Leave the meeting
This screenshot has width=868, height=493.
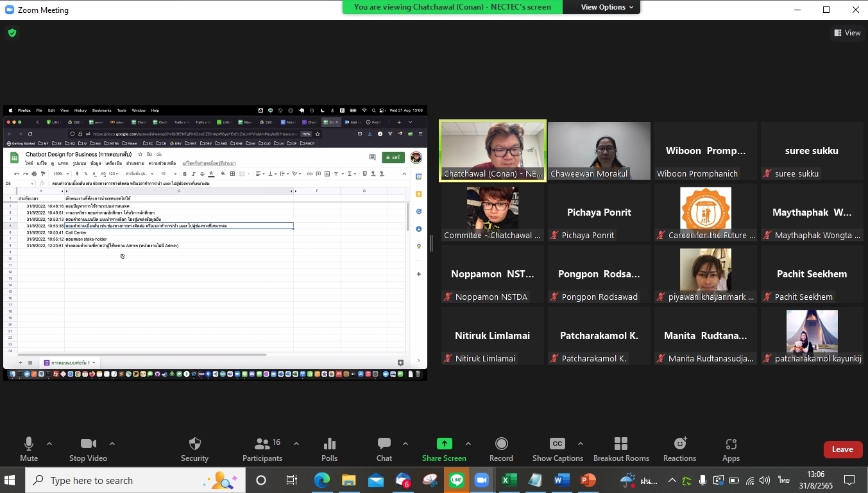point(842,449)
